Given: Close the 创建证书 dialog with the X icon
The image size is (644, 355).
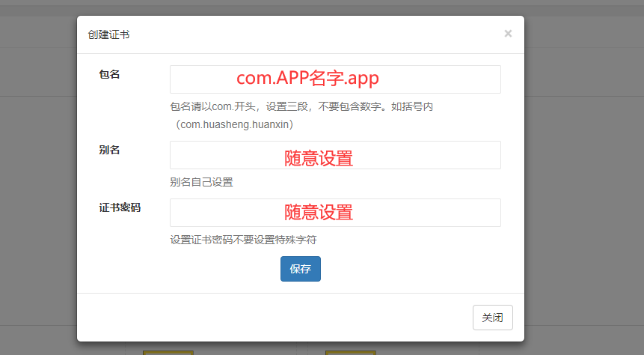Looking at the screenshot, I should coord(508,34).
